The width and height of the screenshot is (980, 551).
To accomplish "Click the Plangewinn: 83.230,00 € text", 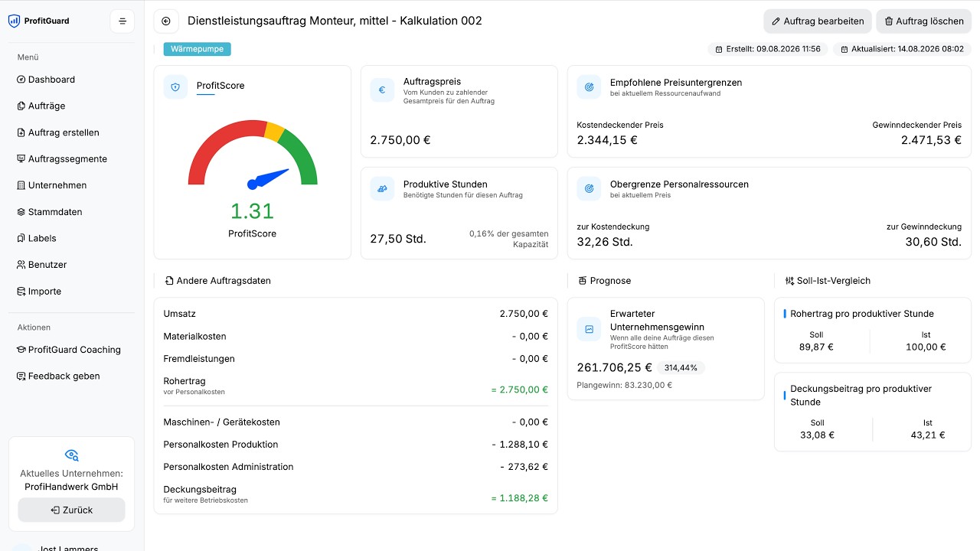I will pos(624,385).
